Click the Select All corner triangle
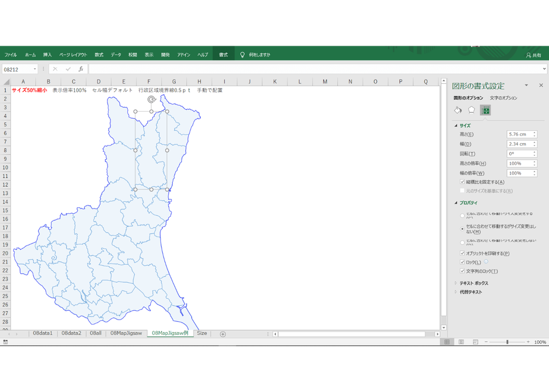Screen dimensions: 549x392 [x=6, y=82]
